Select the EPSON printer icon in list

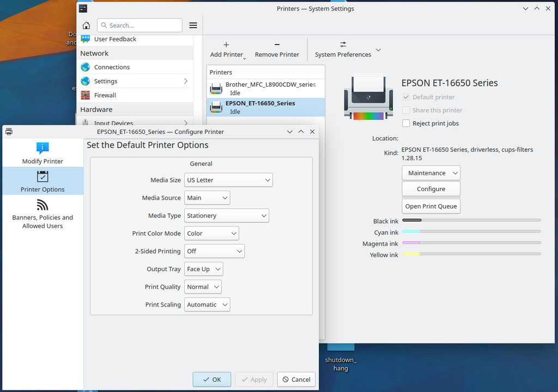216,107
